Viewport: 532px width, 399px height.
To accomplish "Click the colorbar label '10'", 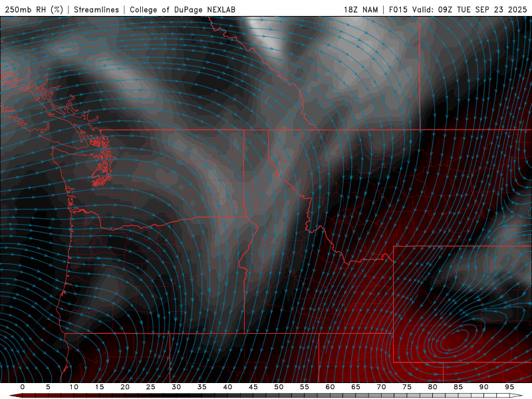I will [74, 387].
